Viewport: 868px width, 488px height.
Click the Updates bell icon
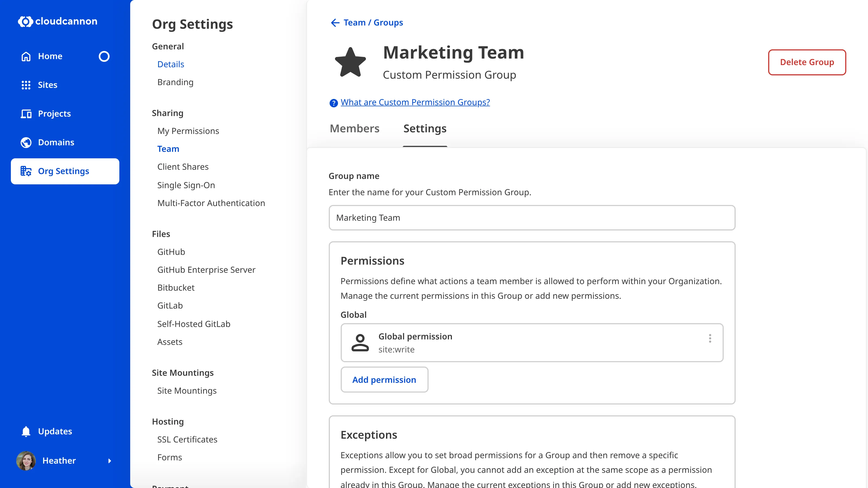26,431
